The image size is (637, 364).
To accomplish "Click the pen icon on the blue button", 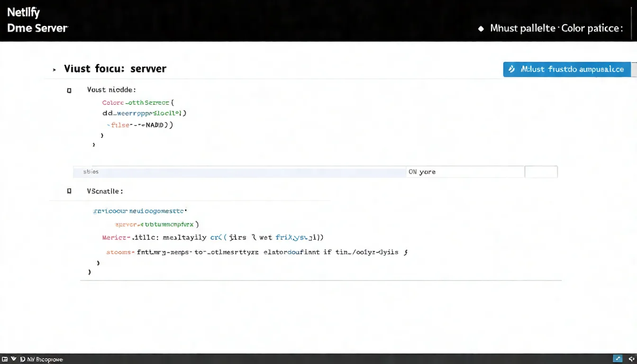I will [511, 69].
